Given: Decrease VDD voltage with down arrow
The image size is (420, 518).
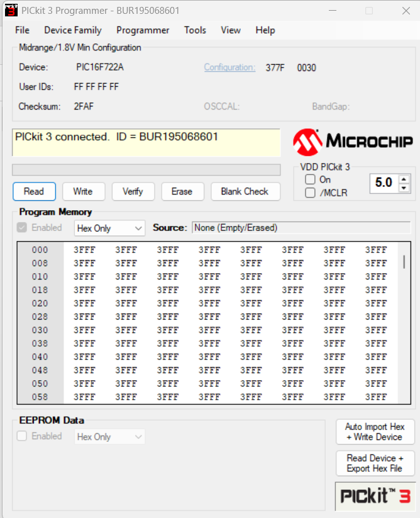Looking at the screenshot, I should click(404, 188).
